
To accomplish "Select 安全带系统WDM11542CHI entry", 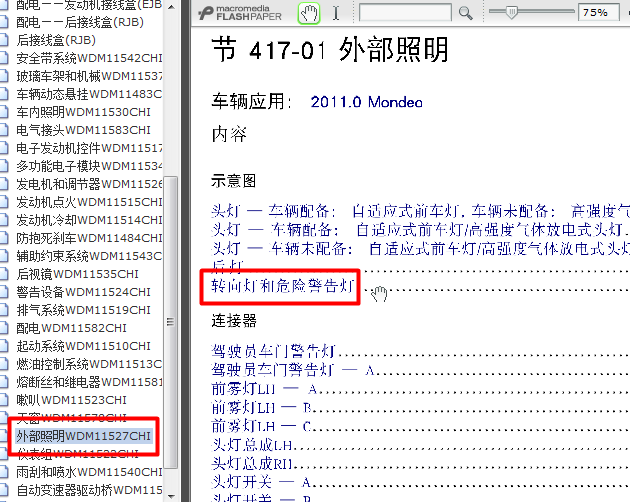I will (89, 58).
